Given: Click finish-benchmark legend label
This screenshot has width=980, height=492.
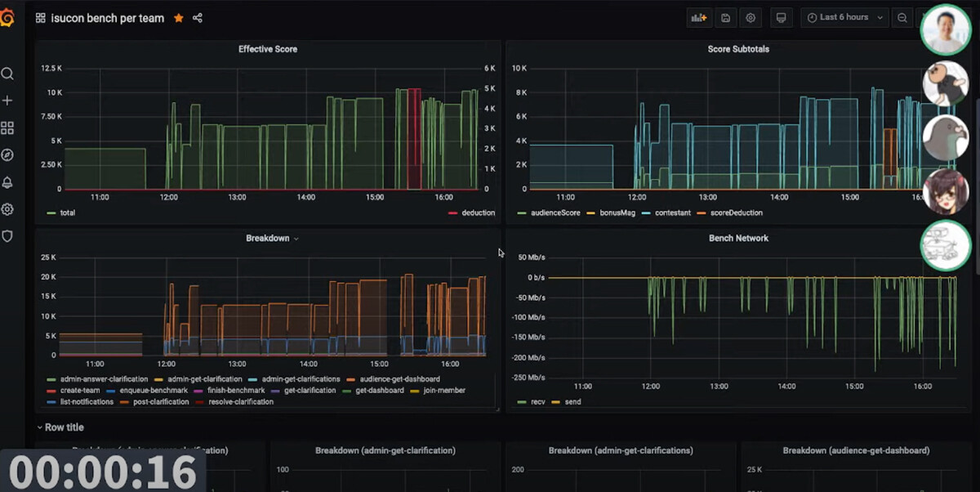Looking at the screenshot, I should point(235,391).
